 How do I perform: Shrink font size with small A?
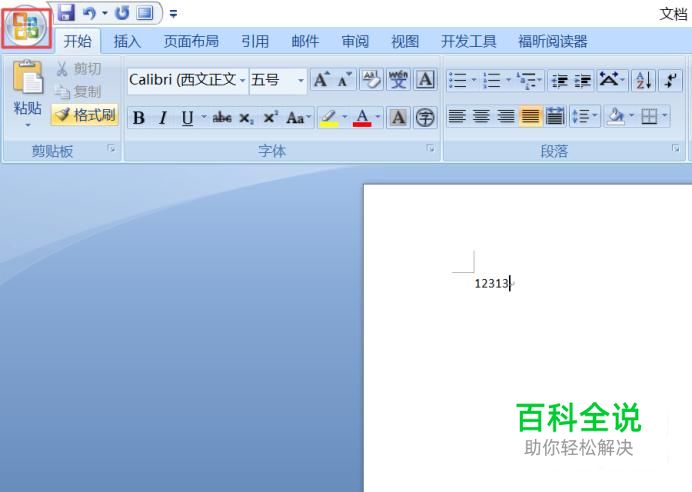pos(344,80)
